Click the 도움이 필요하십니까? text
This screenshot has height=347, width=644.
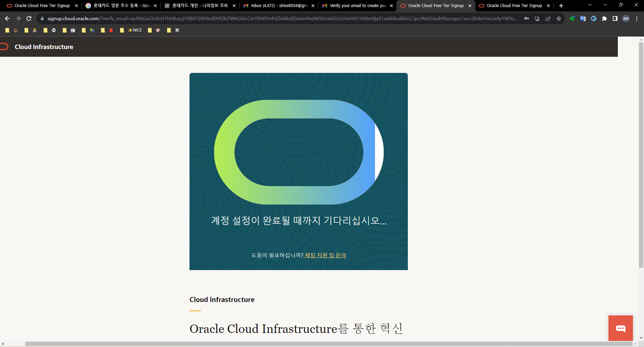tap(277, 255)
